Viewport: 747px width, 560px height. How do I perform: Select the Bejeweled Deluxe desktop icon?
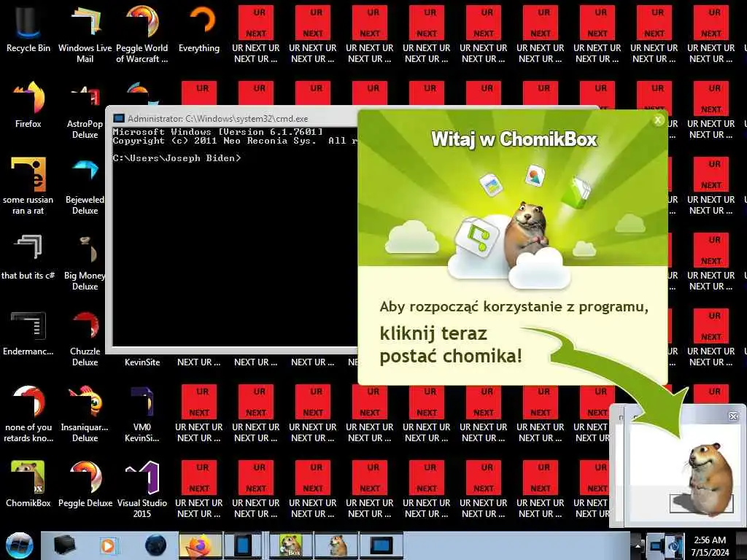tap(85, 187)
